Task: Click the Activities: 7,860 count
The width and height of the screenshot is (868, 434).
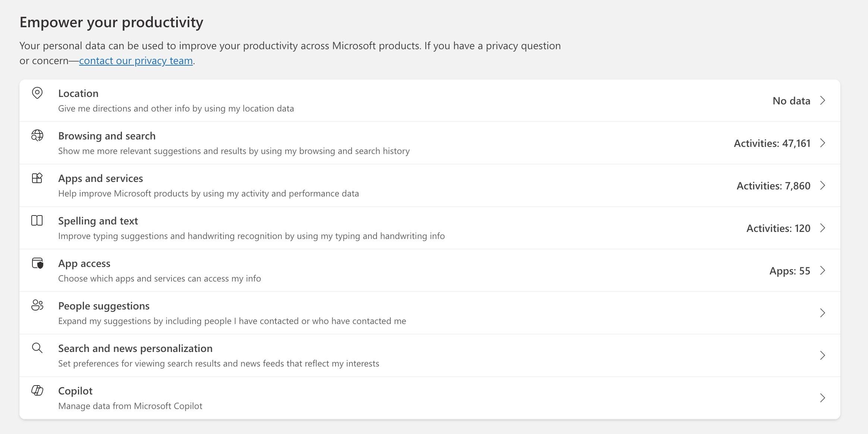Action: pos(773,186)
